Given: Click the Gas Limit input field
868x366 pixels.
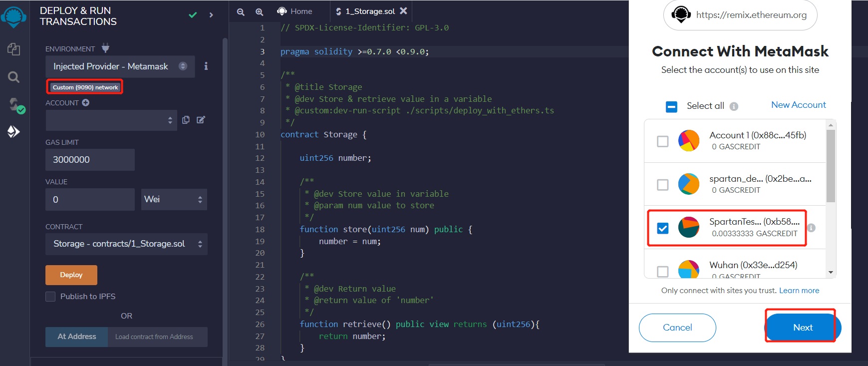Looking at the screenshot, I should [x=90, y=160].
